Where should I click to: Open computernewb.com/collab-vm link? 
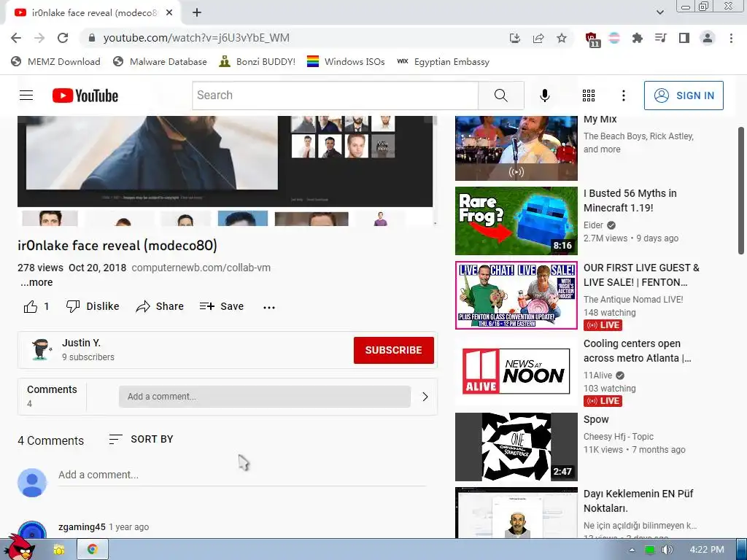tap(201, 268)
